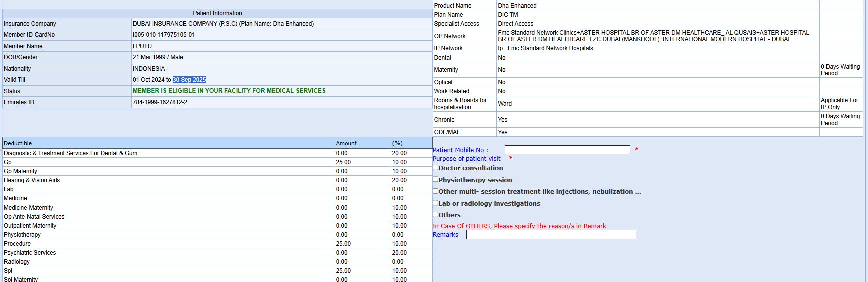Click the Deductible column header
868x282 pixels.
tap(18, 143)
